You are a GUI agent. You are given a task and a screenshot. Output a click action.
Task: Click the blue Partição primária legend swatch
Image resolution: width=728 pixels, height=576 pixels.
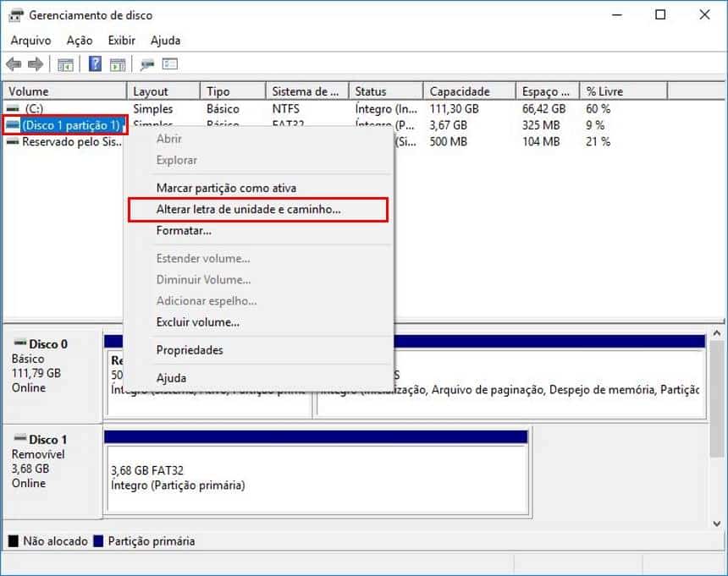[98, 540]
